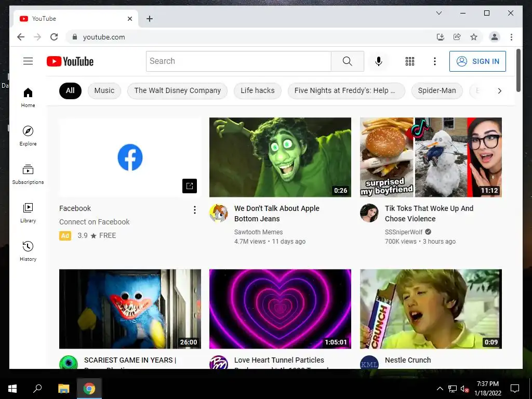The height and width of the screenshot is (399, 532).
Task: Open Subscriptions in sidebar
Action: point(28,175)
